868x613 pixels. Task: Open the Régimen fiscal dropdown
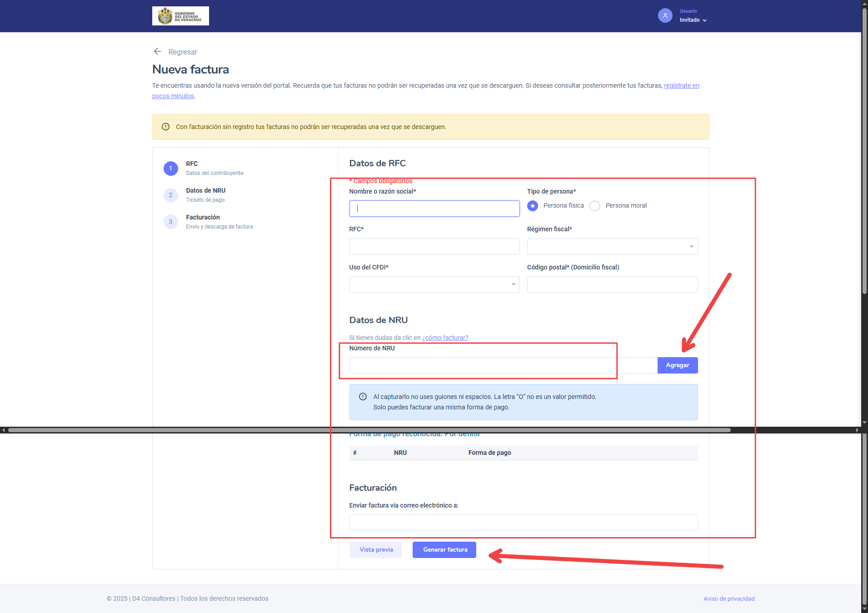click(x=612, y=247)
